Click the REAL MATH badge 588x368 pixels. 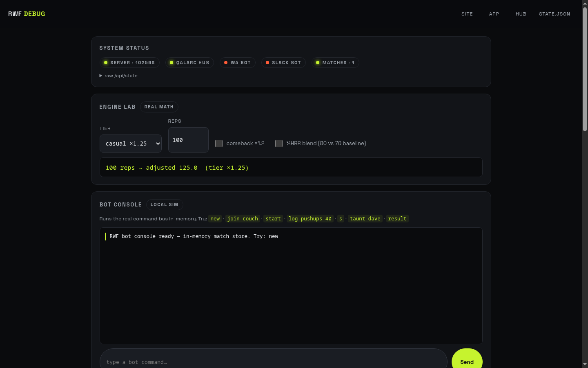click(159, 107)
